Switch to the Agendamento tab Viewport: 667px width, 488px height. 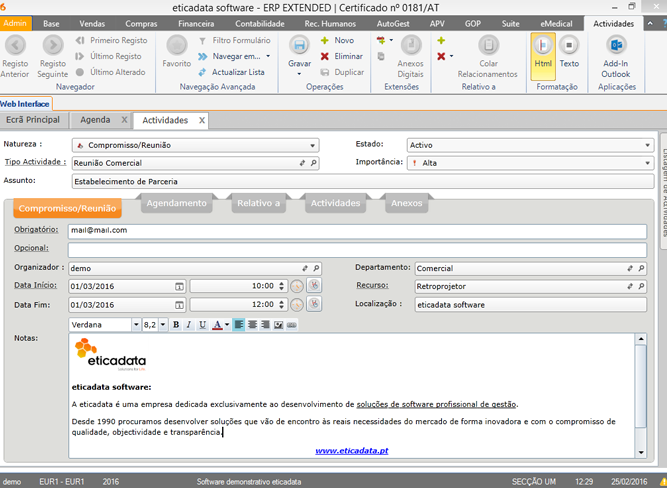[176, 203]
